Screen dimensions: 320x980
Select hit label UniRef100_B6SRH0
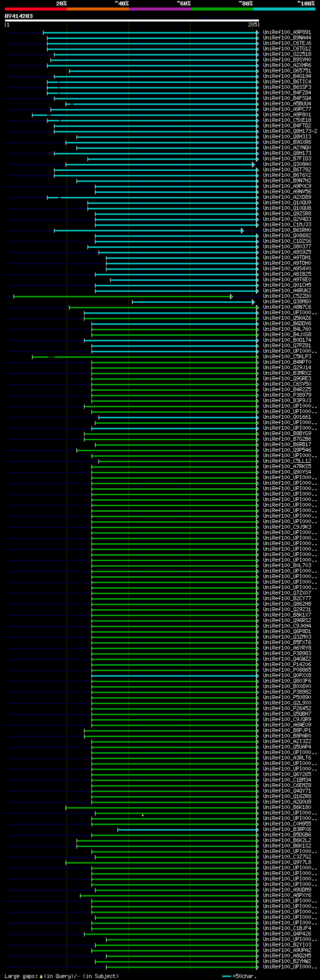coord(287,230)
